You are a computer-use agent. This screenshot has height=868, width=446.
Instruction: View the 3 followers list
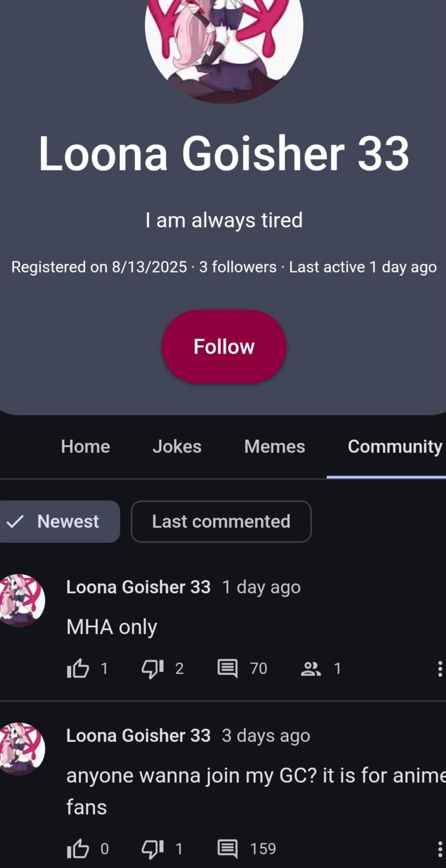click(238, 267)
